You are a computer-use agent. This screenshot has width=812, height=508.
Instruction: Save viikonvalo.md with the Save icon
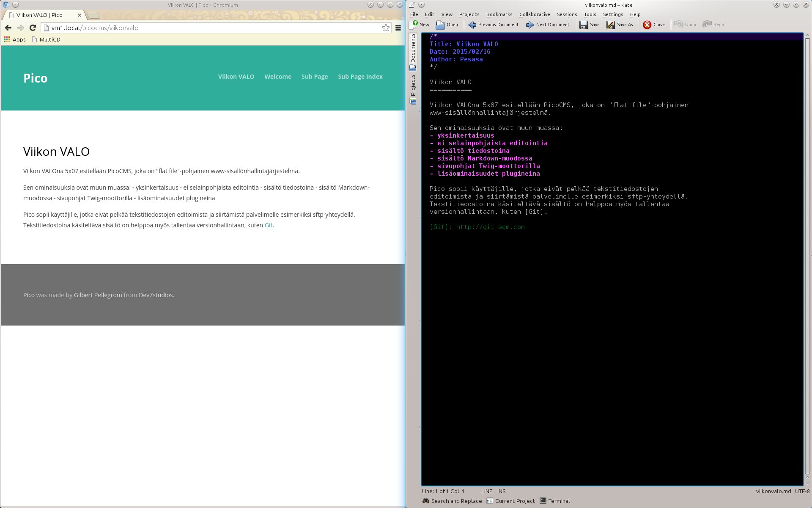click(584, 25)
